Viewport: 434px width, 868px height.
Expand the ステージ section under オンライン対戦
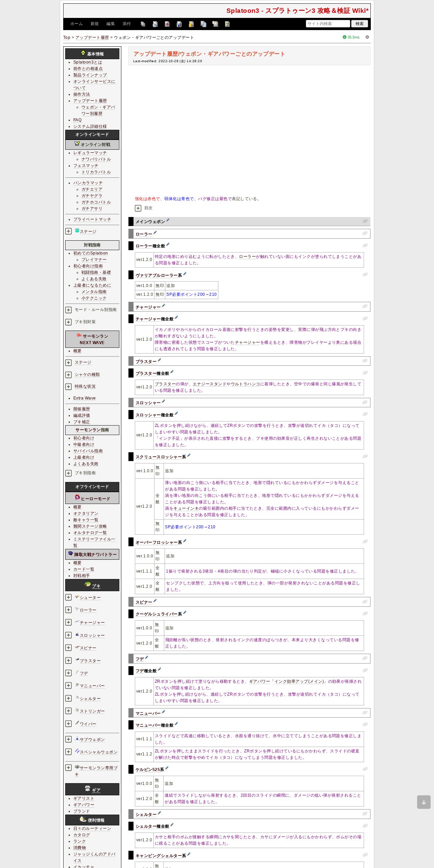point(68,231)
